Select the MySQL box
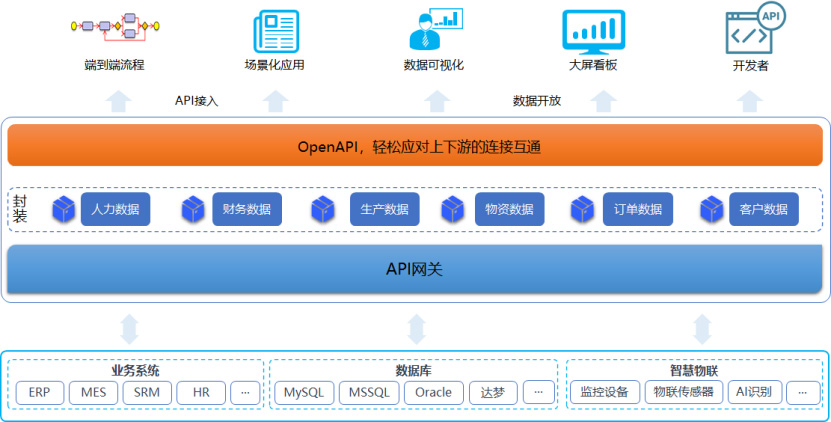The width and height of the screenshot is (831, 422). point(304,393)
